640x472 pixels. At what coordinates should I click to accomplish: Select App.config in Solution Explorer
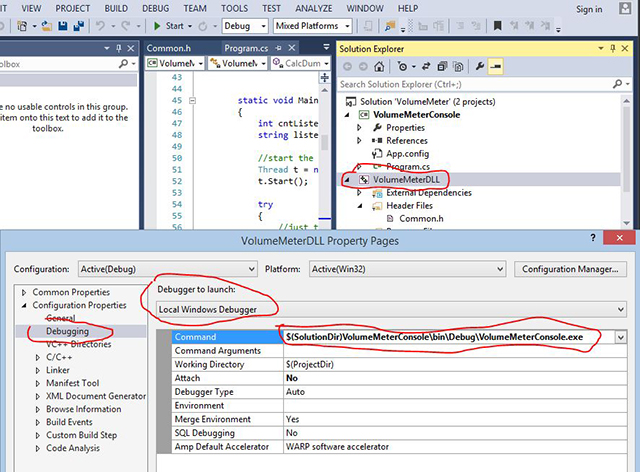[407, 154]
